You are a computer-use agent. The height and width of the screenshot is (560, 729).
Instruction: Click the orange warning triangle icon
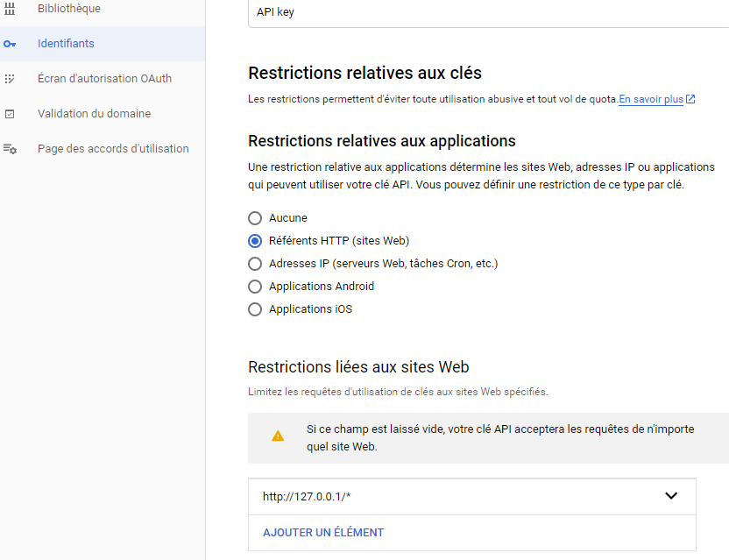click(278, 436)
